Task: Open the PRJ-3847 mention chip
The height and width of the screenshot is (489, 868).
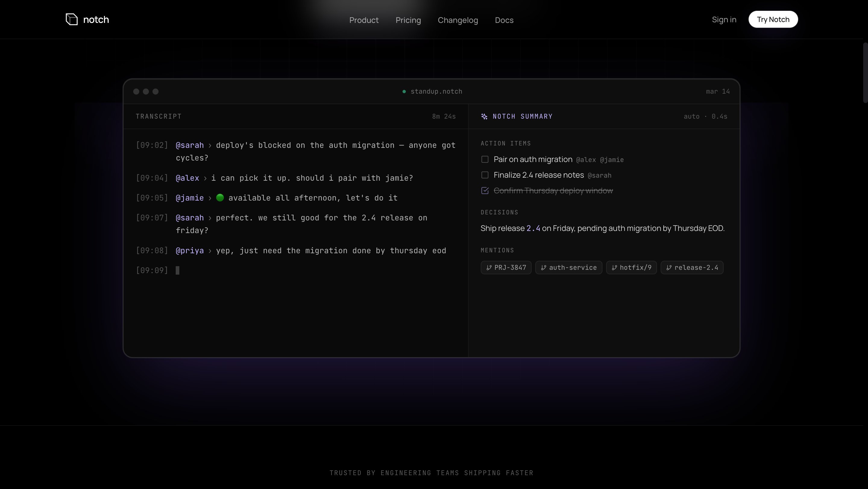Action: [506, 268]
